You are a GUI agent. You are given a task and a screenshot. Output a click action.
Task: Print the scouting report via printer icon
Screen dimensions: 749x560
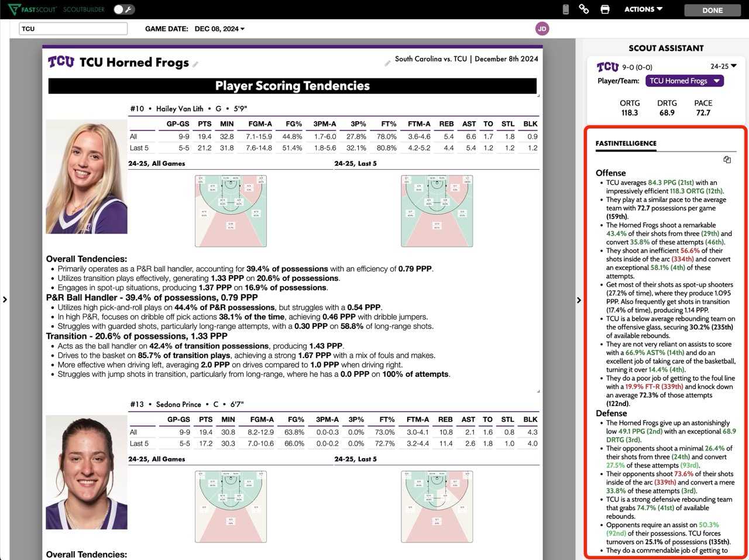(x=605, y=9)
